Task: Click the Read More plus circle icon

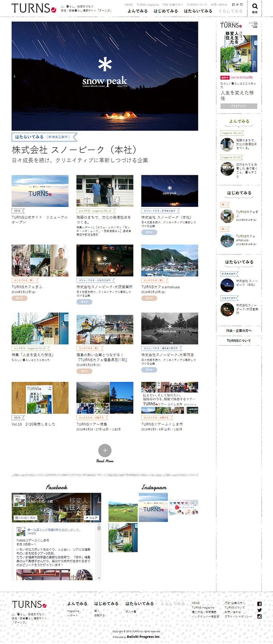Action: 105,450
